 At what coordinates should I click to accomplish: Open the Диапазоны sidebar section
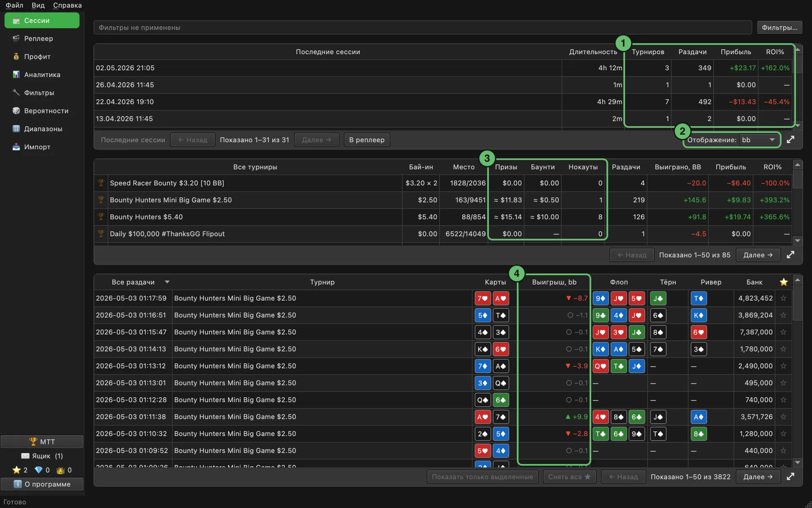[42, 129]
